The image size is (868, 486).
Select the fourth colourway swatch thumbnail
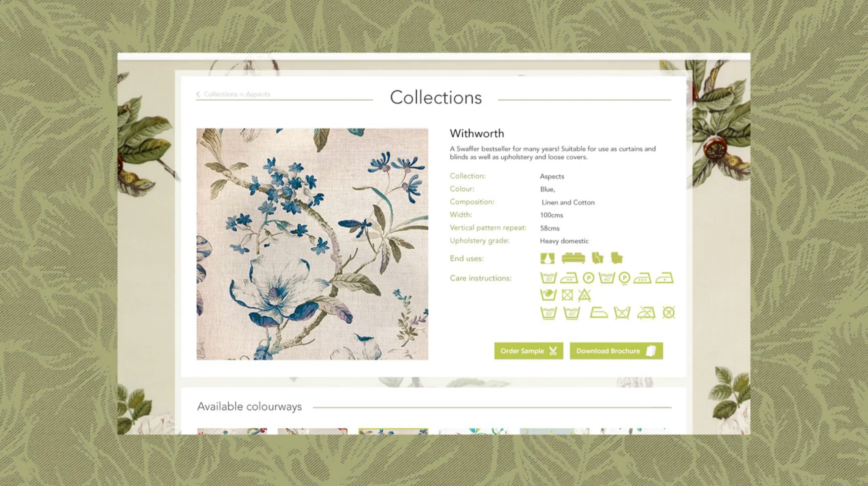474,431
